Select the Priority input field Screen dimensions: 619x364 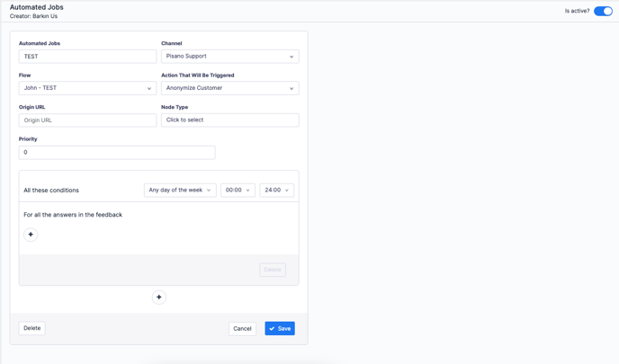(x=117, y=153)
